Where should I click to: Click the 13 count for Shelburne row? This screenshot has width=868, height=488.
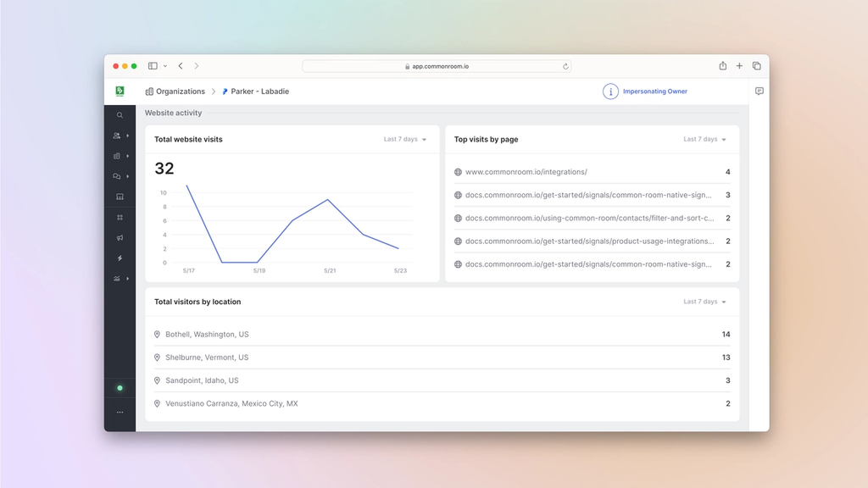tap(726, 358)
